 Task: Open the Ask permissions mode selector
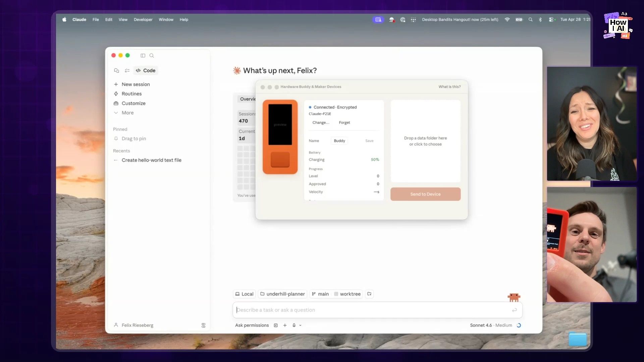click(x=252, y=325)
